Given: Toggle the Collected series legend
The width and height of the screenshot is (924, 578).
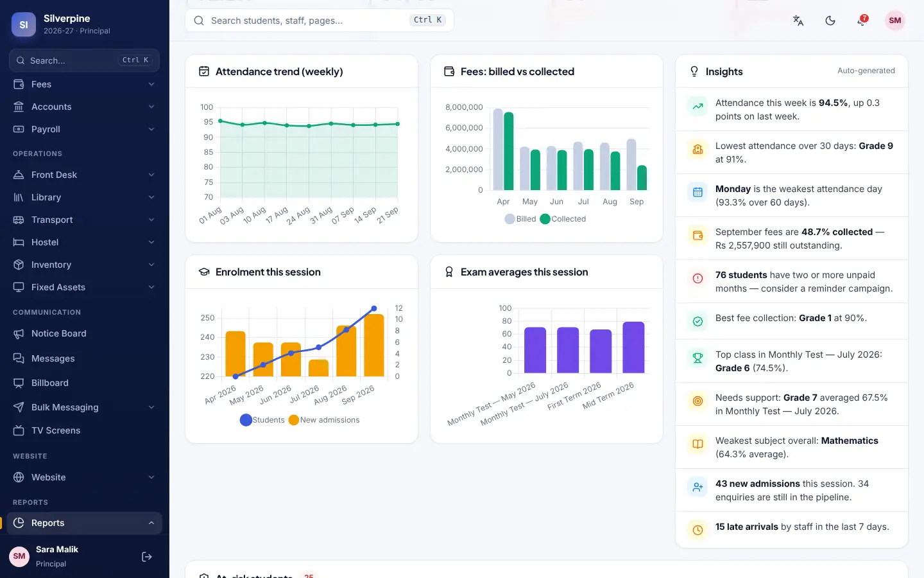Looking at the screenshot, I should [563, 219].
